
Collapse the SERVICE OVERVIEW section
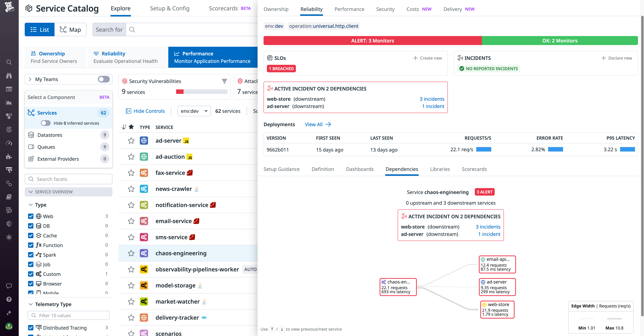(31, 192)
